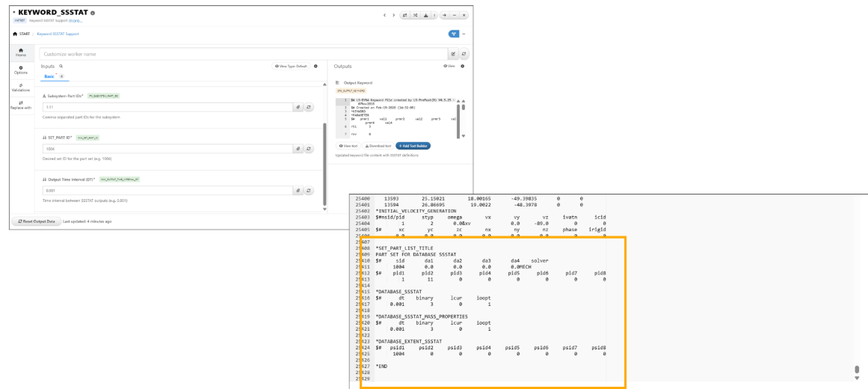
Task: Click the search icon next to Inputs
Action: (x=61, y=67)
